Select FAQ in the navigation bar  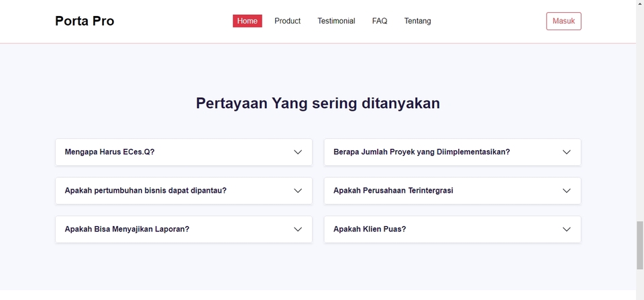(x=380, y=21)
